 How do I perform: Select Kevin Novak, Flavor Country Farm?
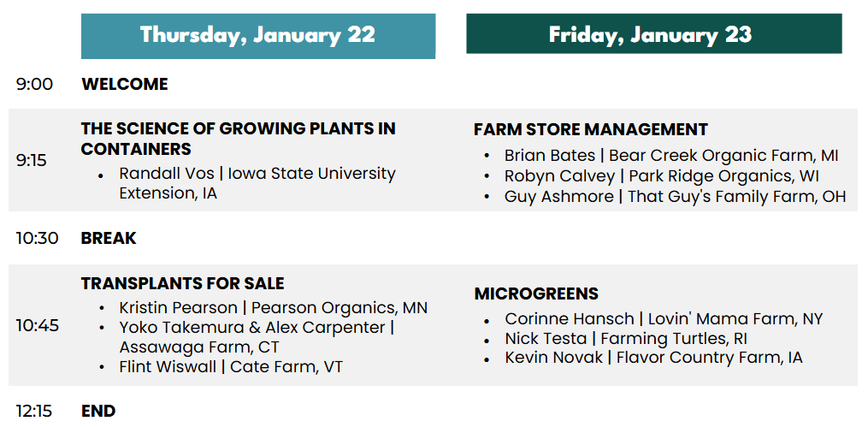click(x=653, y=358)
